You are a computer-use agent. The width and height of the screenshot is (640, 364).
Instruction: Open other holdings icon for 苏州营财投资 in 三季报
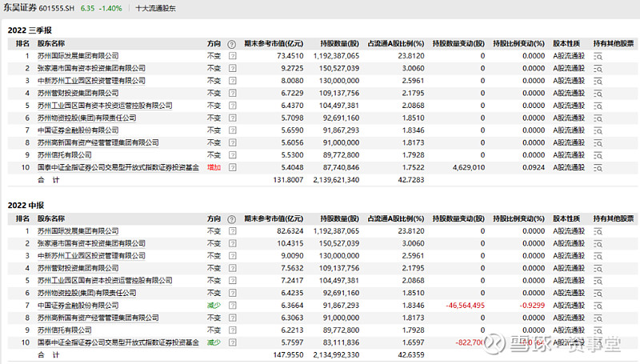click(598, 94)
